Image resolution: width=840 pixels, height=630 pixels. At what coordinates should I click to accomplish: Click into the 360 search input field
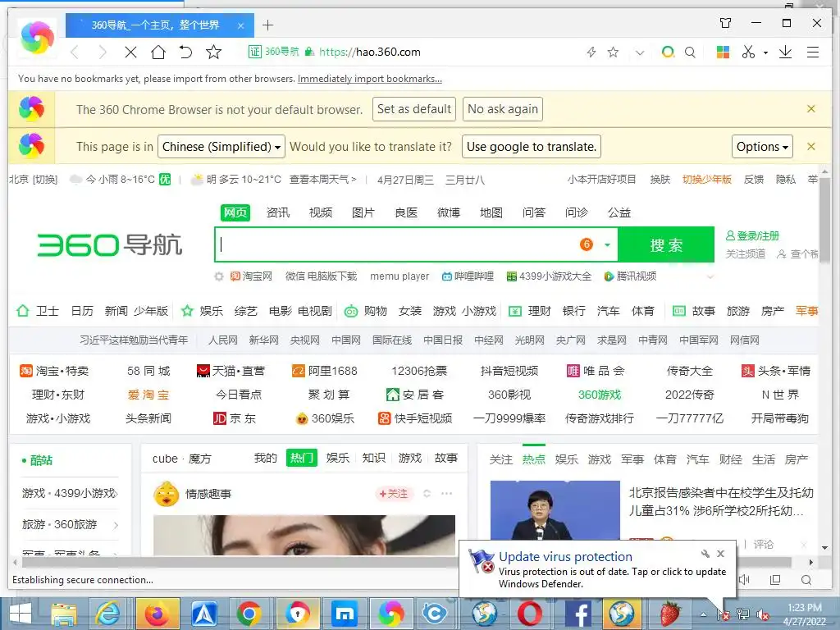396,244
